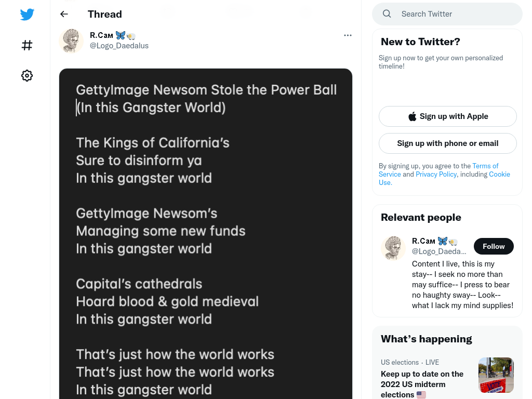Open the Settings gear icon

pyautogui.click(x=27, y=75)
